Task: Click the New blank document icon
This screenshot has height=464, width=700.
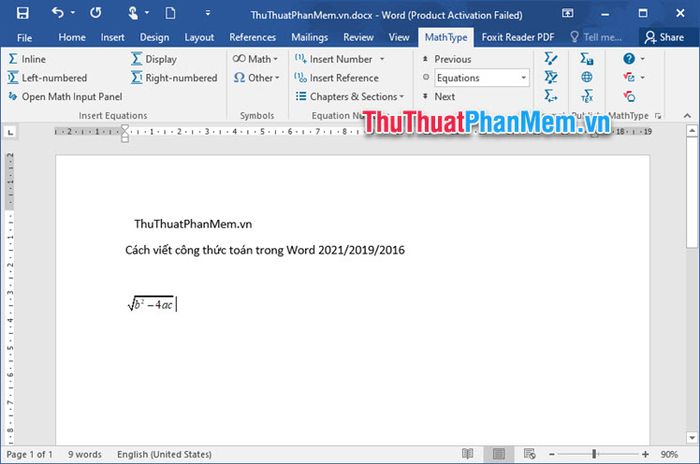Action: [170, 13]
